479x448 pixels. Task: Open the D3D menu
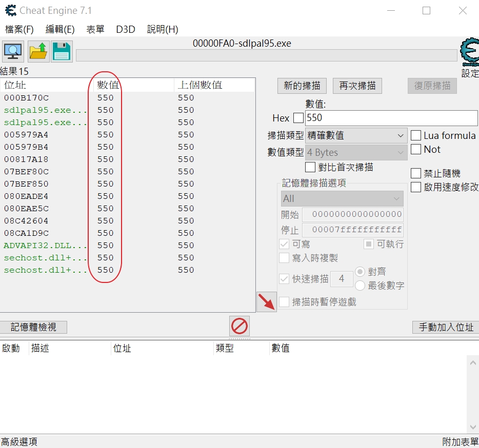pos(126,29)
